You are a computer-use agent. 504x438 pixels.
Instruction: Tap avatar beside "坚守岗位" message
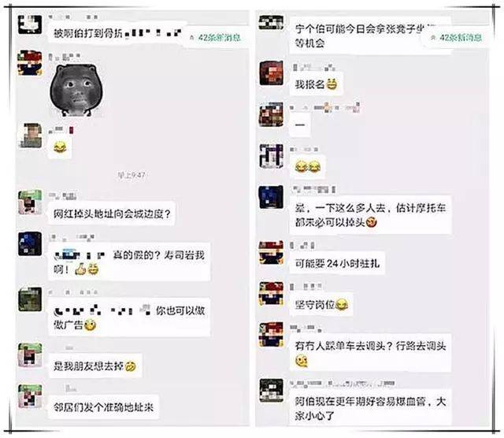coord(271,294)
